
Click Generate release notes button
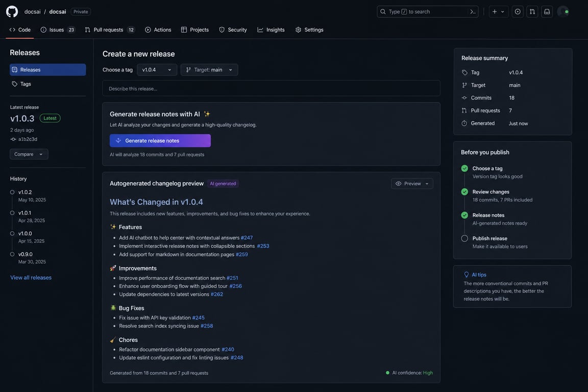(x=160, y=141)
